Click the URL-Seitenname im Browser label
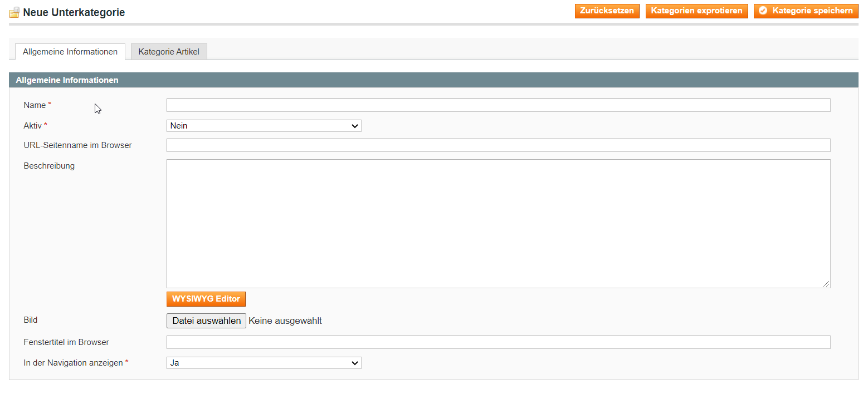This screenshot has height=409, width=868. (77, 145)
